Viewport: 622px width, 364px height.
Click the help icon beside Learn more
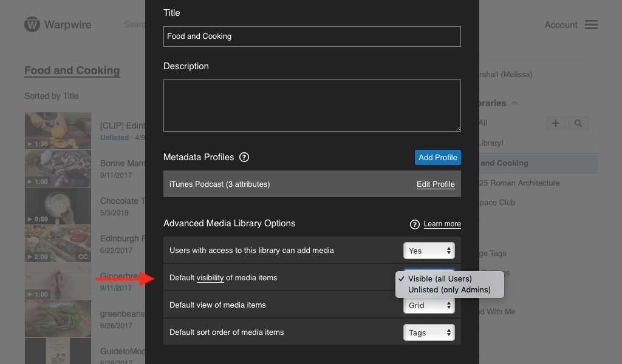point(414,224)
